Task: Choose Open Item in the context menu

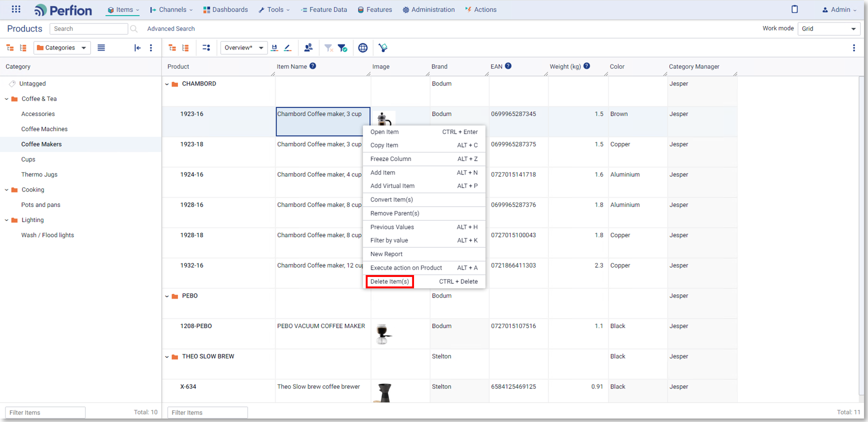Action: click(x=424, y=132)
